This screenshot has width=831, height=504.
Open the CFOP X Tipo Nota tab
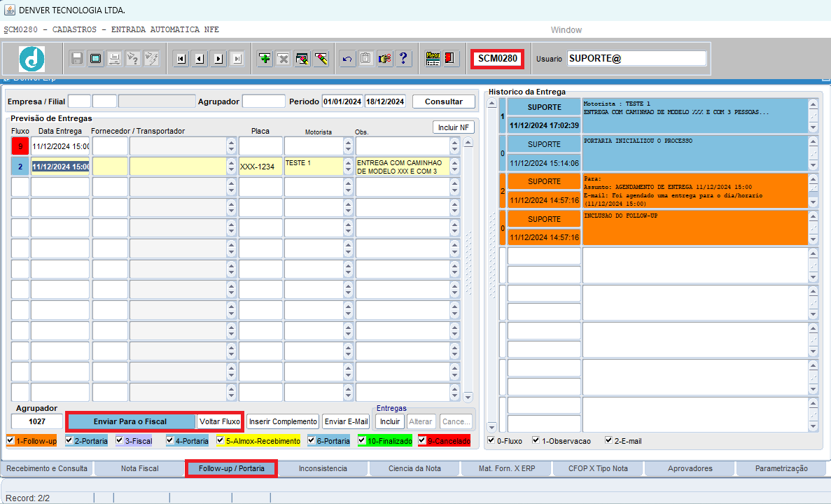pos(598,468)
